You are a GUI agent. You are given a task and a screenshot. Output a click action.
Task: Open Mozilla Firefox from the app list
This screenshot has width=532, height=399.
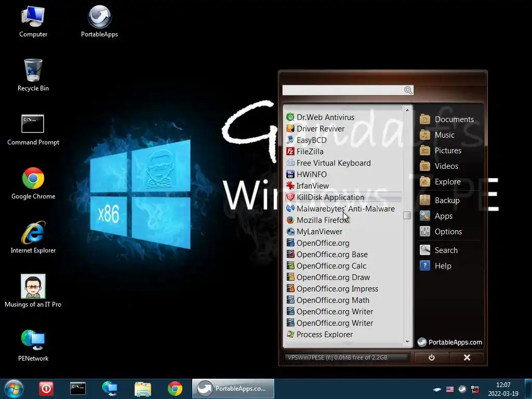point(317,220)
